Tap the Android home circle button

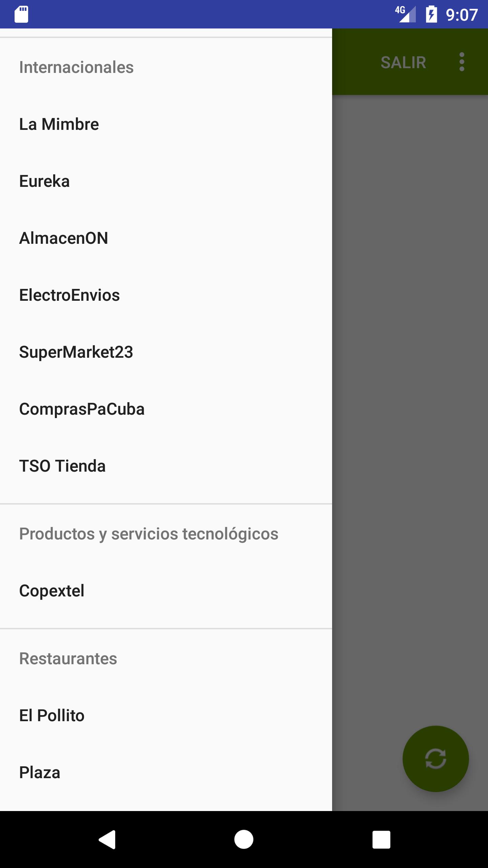(244, 840)
